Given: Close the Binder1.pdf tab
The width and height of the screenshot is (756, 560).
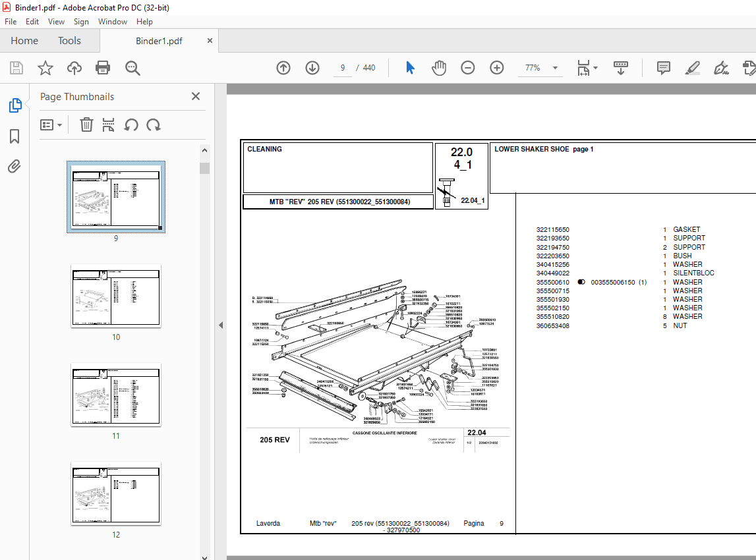Looking at the screenshot, I should click(x=210, y=40).
